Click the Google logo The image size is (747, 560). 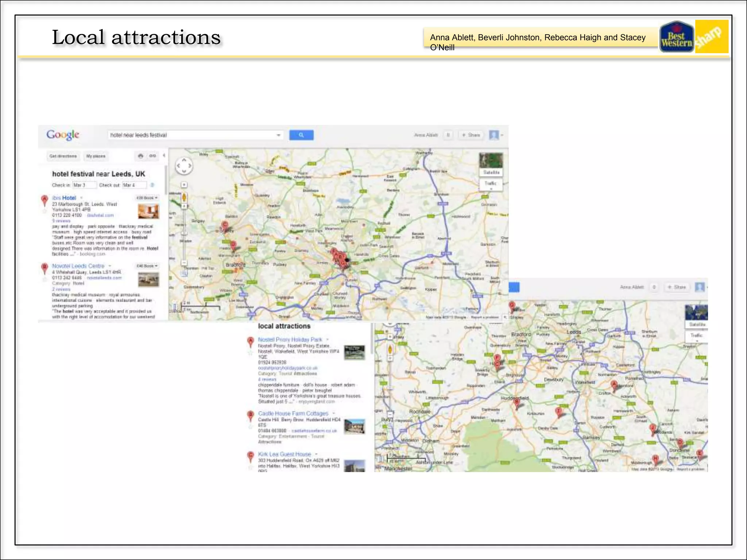pos(63,135)
